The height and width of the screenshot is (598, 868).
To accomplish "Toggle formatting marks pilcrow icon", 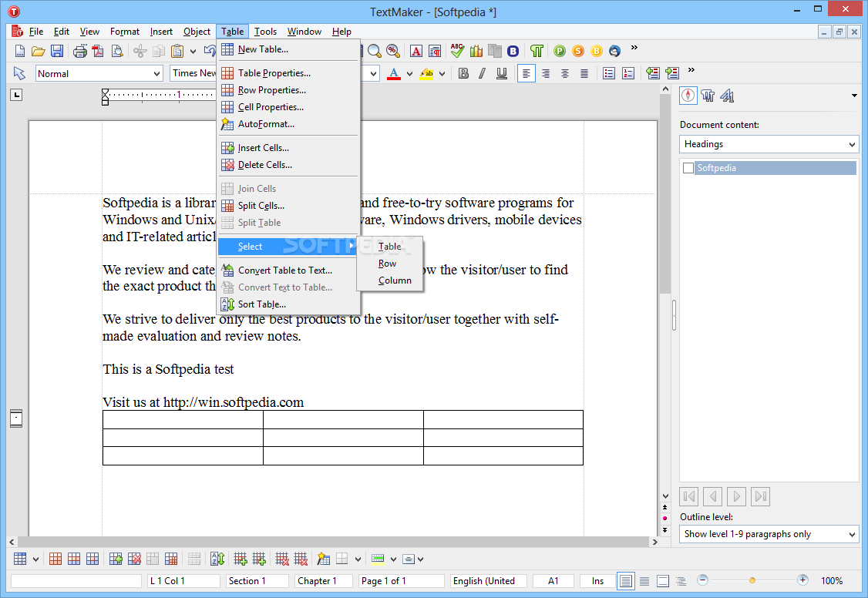I will tap(537, 52).
